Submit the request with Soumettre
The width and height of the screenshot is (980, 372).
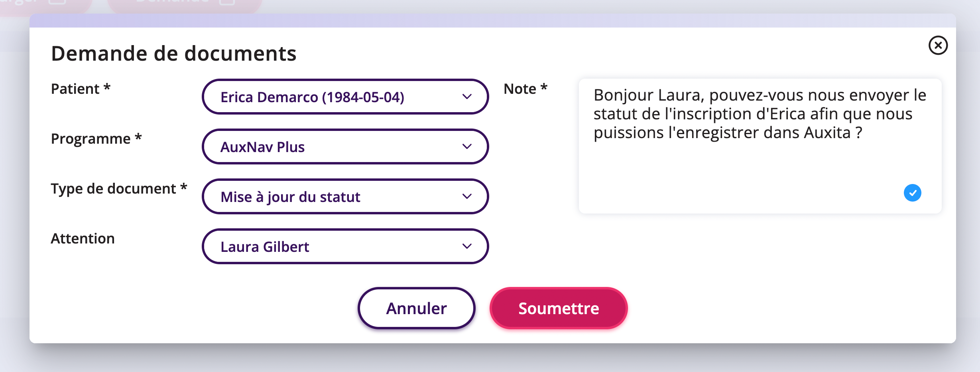point(558,309)
